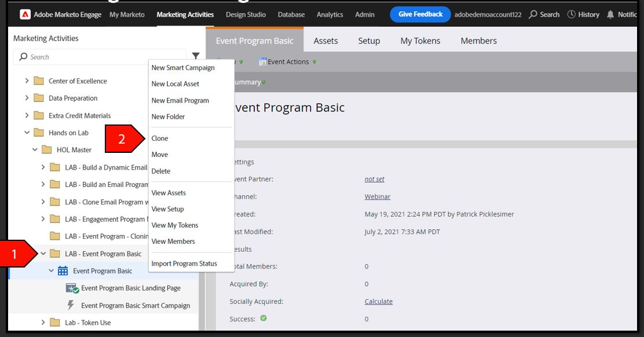Focus the Marketing Activities search field

click(100, 57)
